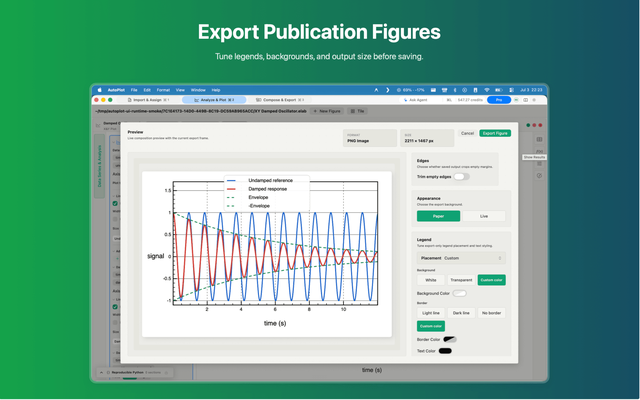Click the gear icon at toolbar right end
This screenshot has height=400, width=640.
point(534,100)
